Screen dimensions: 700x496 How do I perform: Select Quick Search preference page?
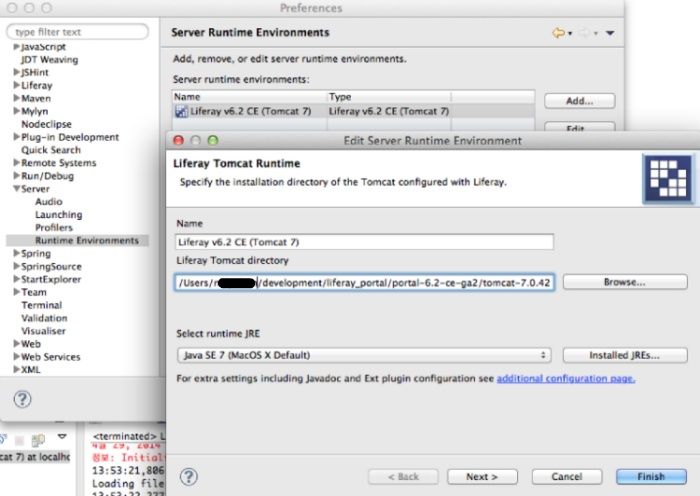[51, 150]
